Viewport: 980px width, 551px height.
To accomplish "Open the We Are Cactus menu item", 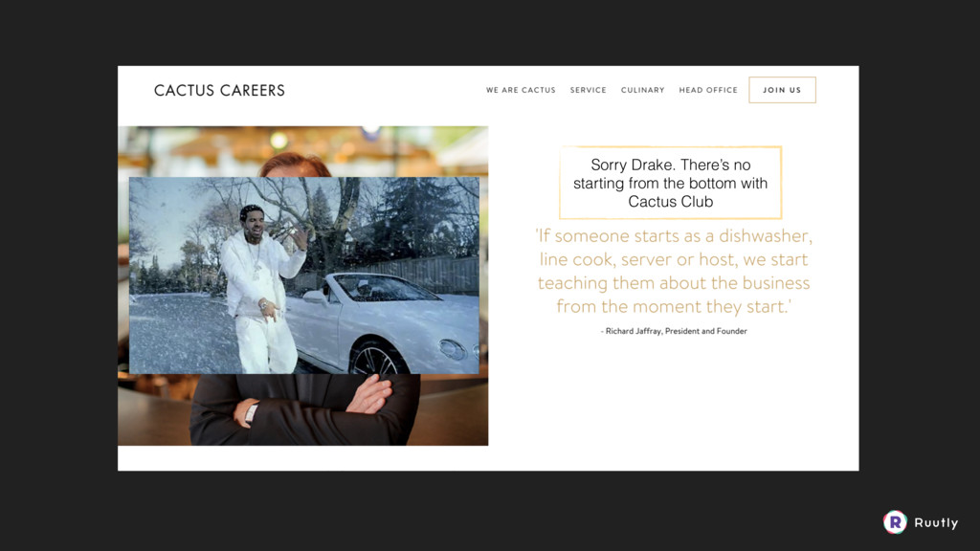I will point(521,90).
